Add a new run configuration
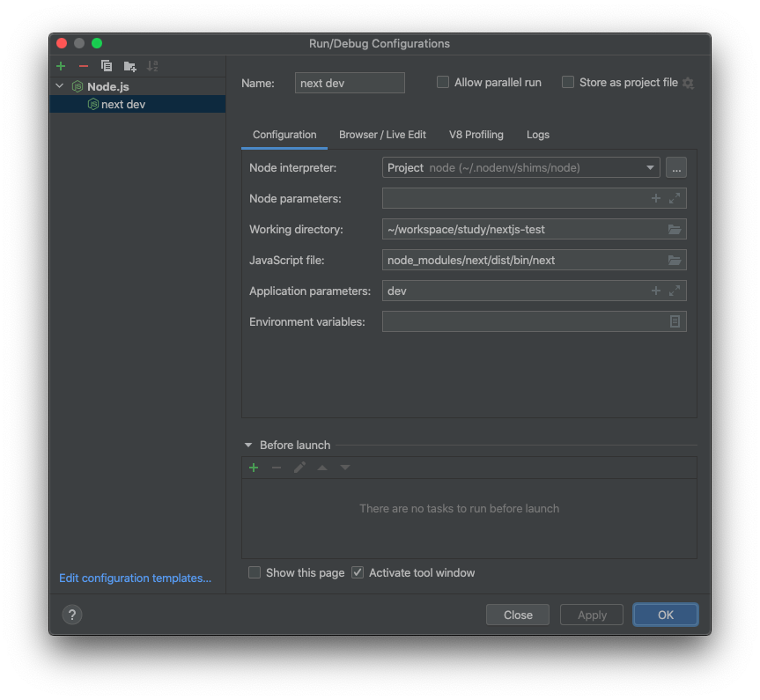 point(60,66)
